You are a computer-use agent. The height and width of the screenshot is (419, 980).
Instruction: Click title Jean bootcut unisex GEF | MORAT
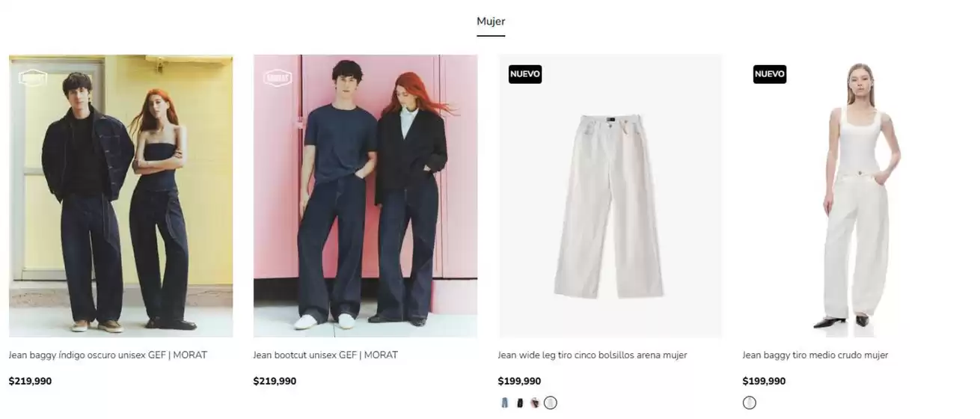click(x=325, y=355)
